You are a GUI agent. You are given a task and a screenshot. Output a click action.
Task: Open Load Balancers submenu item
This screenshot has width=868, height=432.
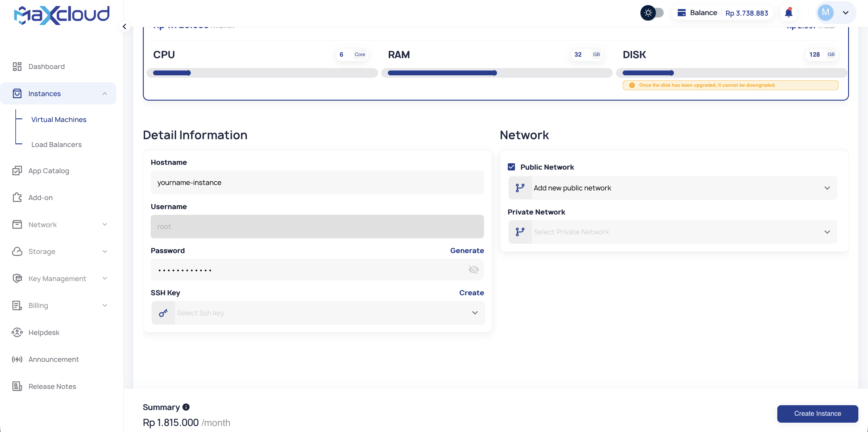(56, 144)
